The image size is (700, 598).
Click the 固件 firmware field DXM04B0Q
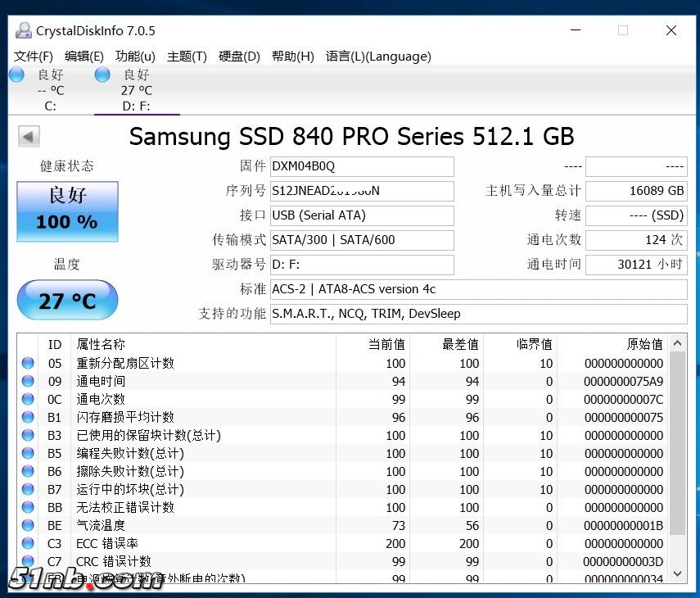coord(361,166)
